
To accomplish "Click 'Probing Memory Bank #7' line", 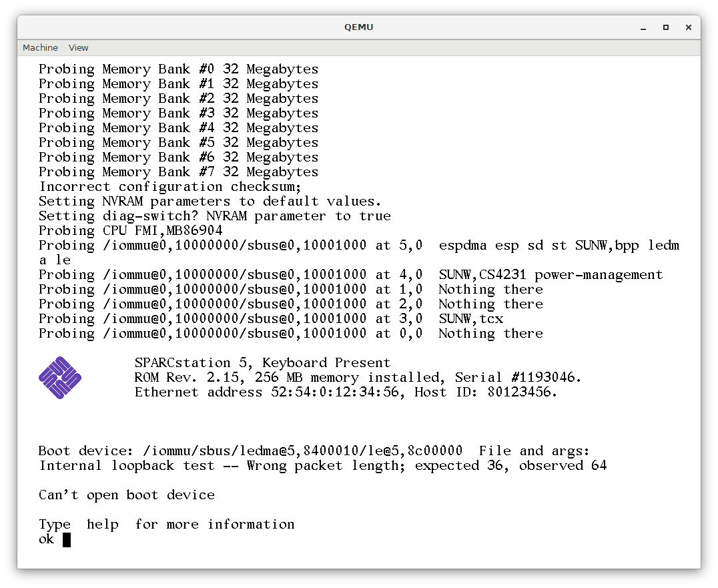I will pos(178,172).
